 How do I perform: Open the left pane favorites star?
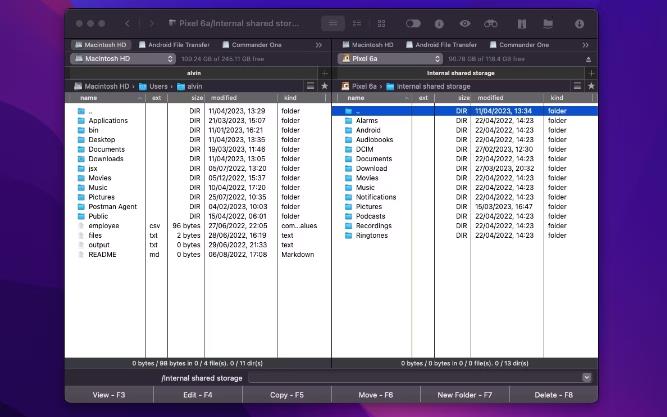(x=325, y=86)
